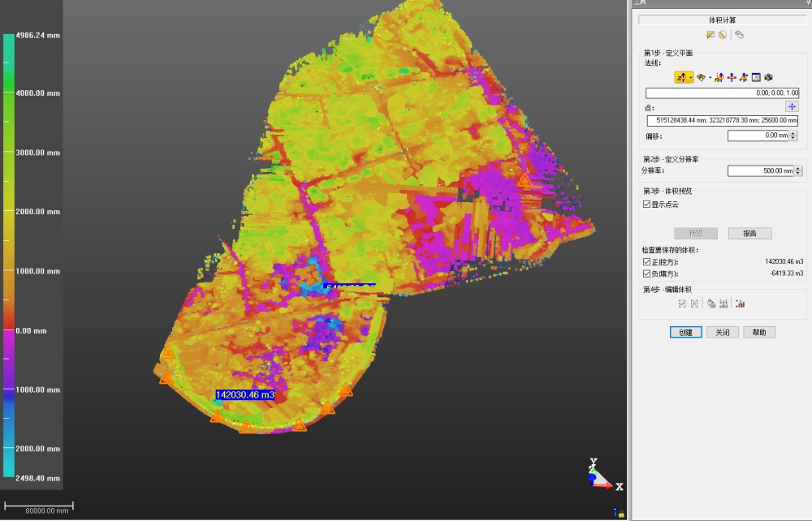Select the Z-axis normal direction icon
This screenshot has height=521, width=812.
pos(680,77)
